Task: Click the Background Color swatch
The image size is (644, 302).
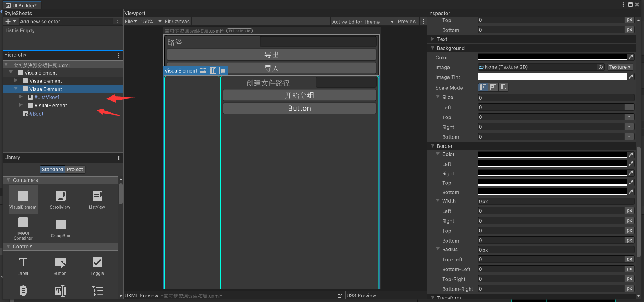Action: pos(552,57)
